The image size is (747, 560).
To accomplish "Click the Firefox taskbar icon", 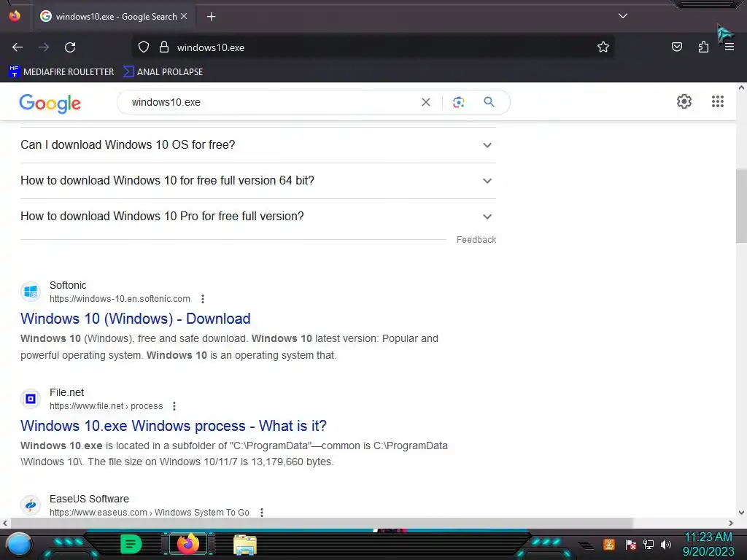I will pos(187,544).
